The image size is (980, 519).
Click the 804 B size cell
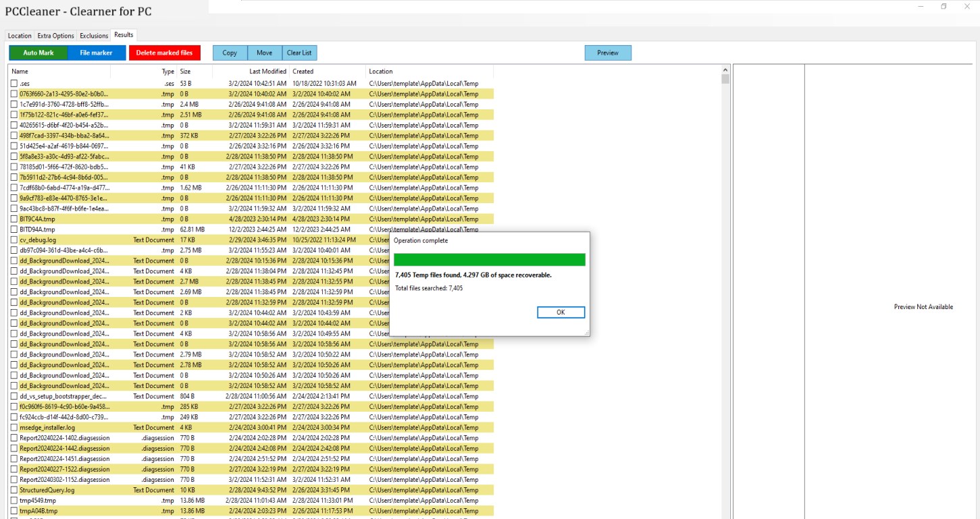click(187, 397)
